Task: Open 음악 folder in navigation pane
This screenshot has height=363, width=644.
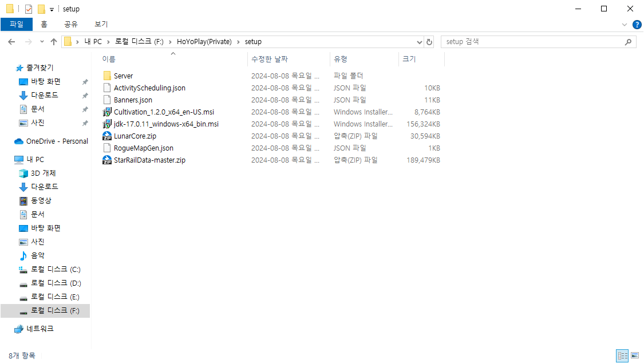Action: pos(32,255)
